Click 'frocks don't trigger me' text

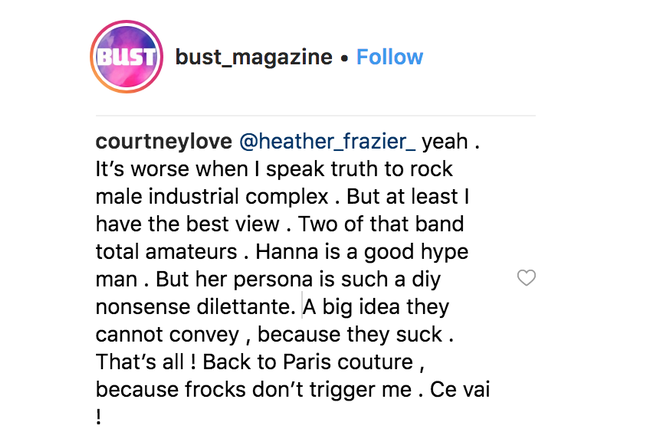click(298, 390)
